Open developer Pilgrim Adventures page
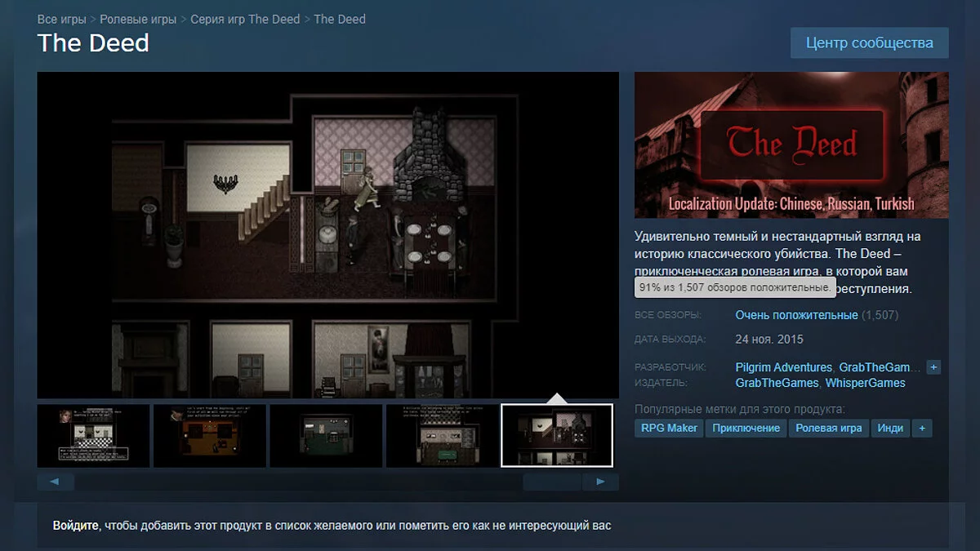The height and width of the screenshot is (551, 980). [x=784, y=367]
